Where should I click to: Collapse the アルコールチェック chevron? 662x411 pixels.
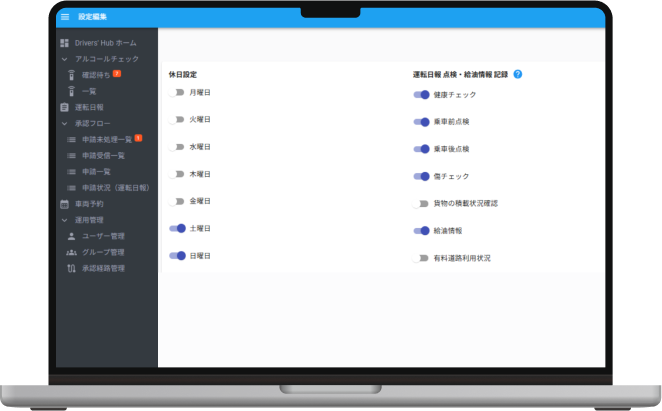point(64,59)
